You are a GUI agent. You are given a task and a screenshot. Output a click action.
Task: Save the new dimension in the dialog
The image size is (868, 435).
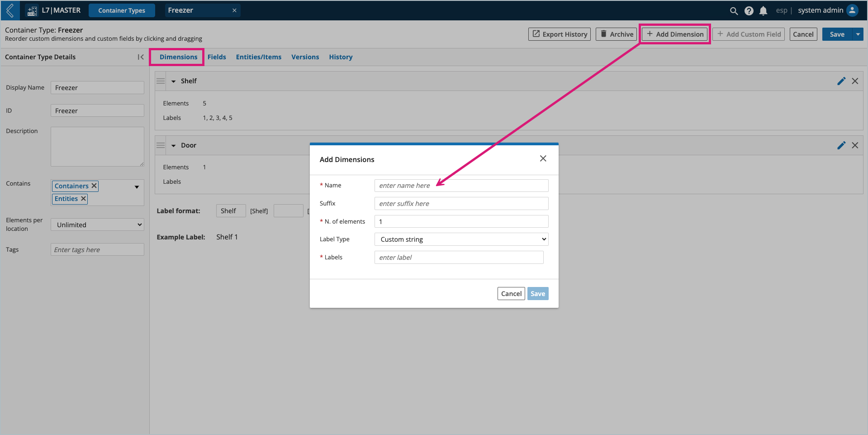tap(538, 294)
